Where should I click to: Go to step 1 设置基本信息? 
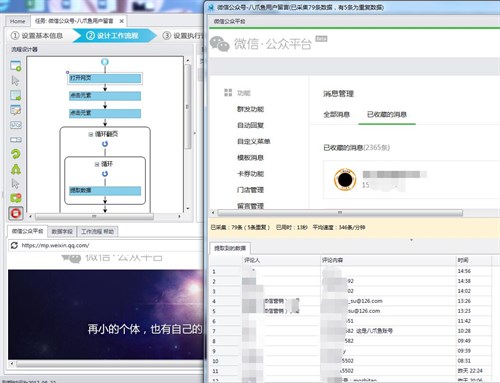click(x=37, y=35)
